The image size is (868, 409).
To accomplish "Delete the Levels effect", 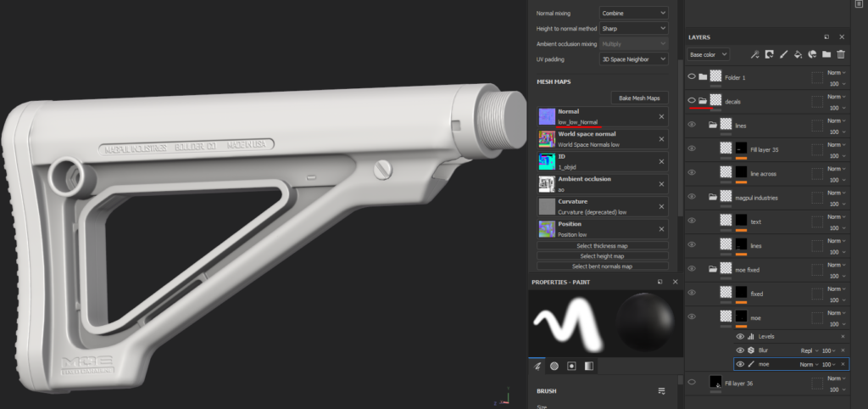I will click(x=843, y=336).
